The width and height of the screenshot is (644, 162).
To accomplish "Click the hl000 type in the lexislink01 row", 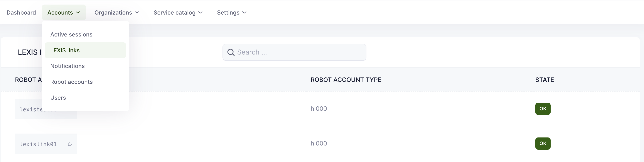I will (x=319, y=144).
